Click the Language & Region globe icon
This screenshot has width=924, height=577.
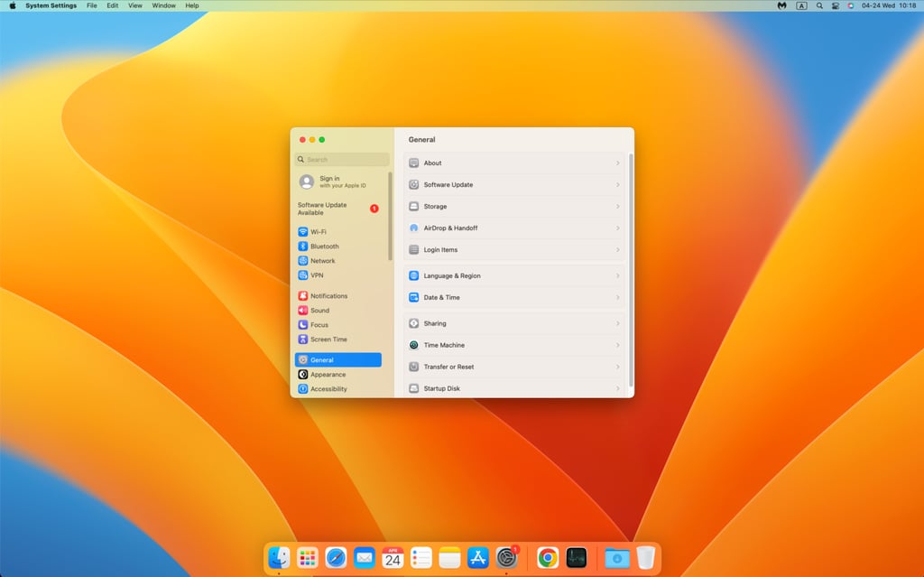(413, 275)
